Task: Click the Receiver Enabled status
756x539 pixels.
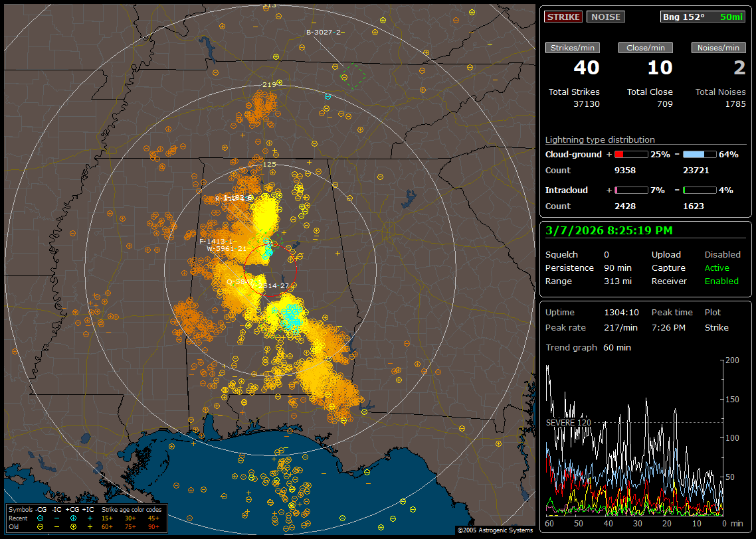Action: pyautogui.click(x=721, y=281)
